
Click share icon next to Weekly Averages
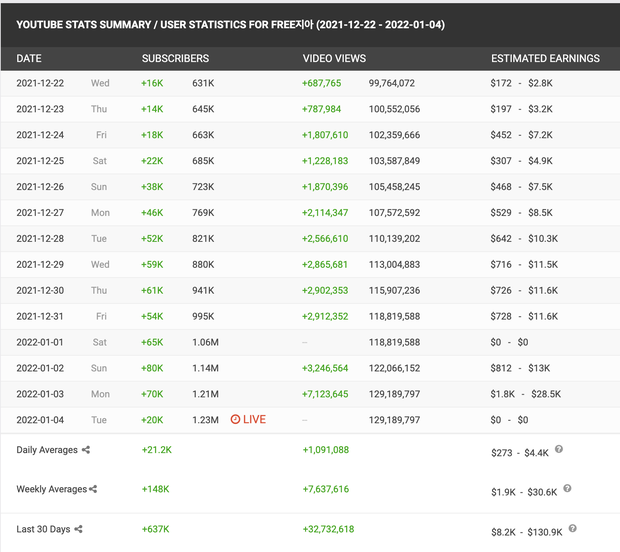click(93, 489)
